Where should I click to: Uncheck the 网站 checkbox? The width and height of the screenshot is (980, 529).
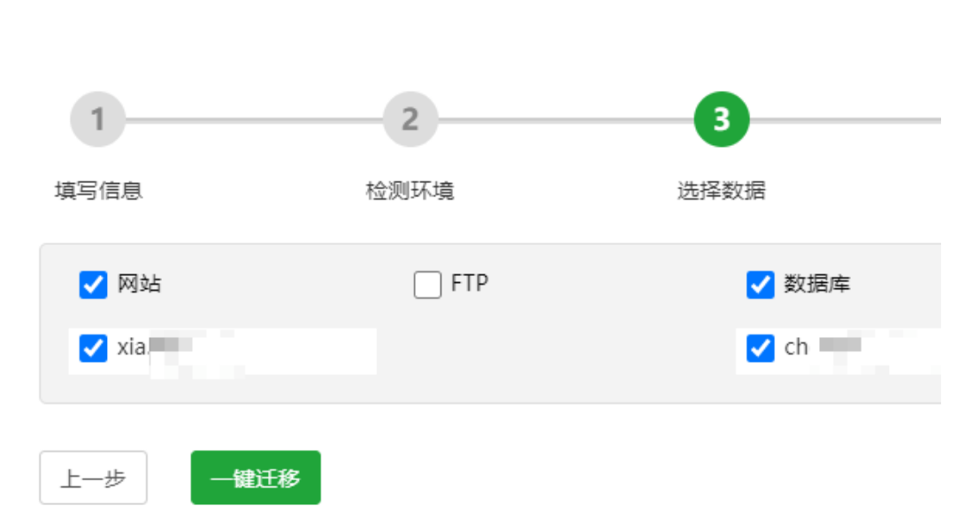(93, 285)
